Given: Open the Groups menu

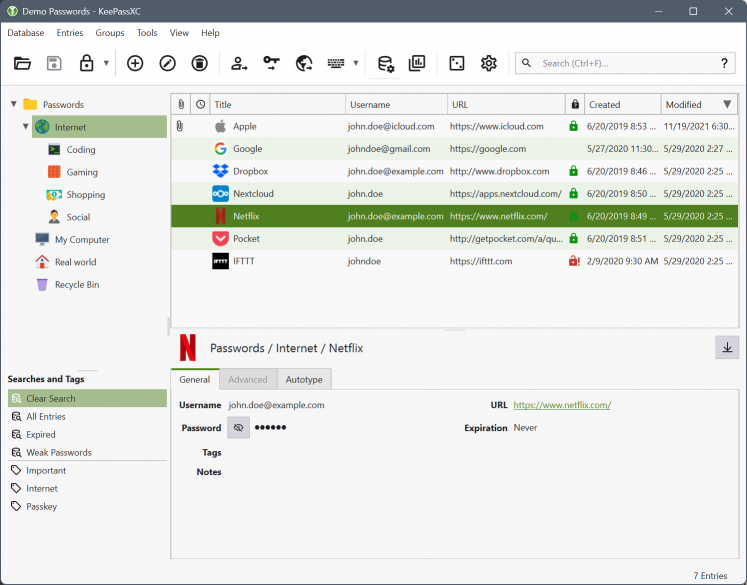Looking at the screenshot, I should [x=110, y=33].
